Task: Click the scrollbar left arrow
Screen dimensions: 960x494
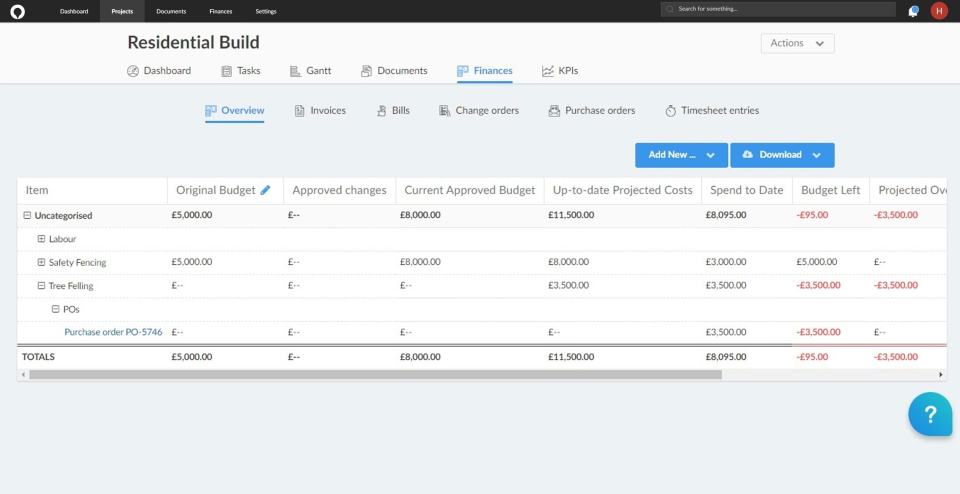Action: 23,375
